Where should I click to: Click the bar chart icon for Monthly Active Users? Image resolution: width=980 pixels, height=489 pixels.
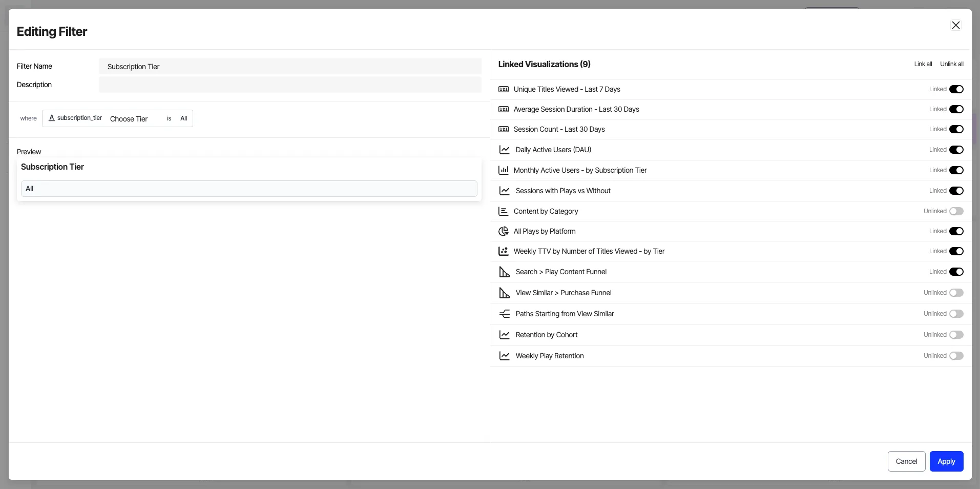(504, 170)
